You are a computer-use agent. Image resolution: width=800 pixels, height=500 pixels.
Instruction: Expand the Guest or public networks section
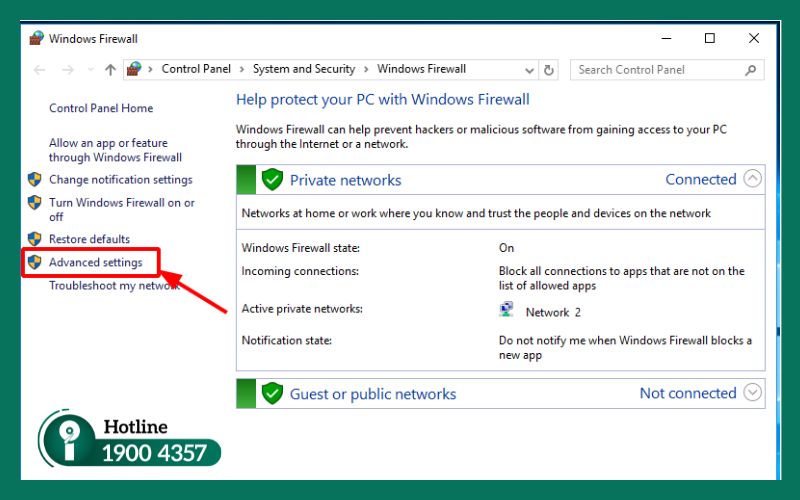(753, 392)
